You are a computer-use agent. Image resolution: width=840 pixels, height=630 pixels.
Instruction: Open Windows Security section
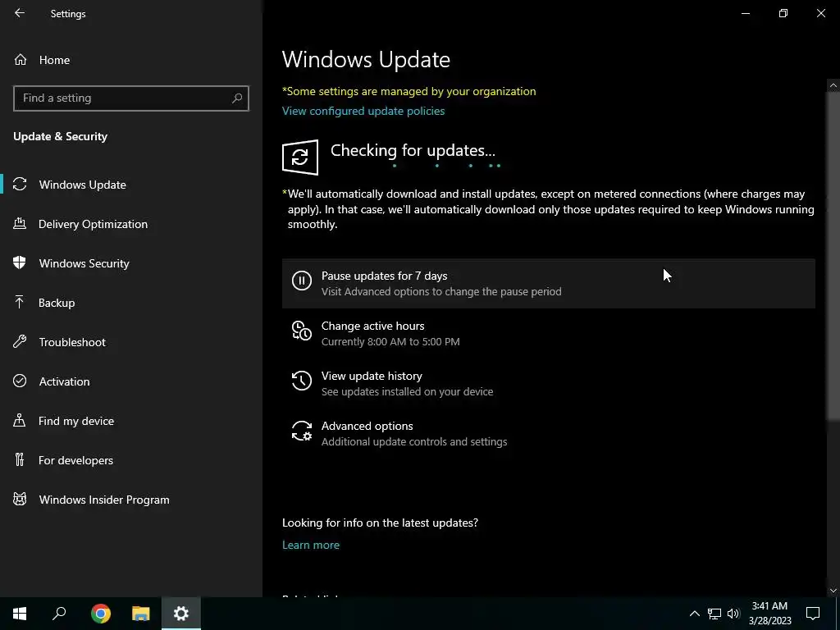click(x=131, y=263)
